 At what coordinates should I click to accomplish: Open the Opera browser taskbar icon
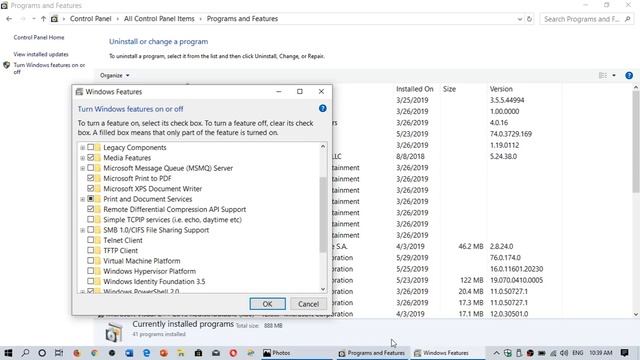pos(233,353)
